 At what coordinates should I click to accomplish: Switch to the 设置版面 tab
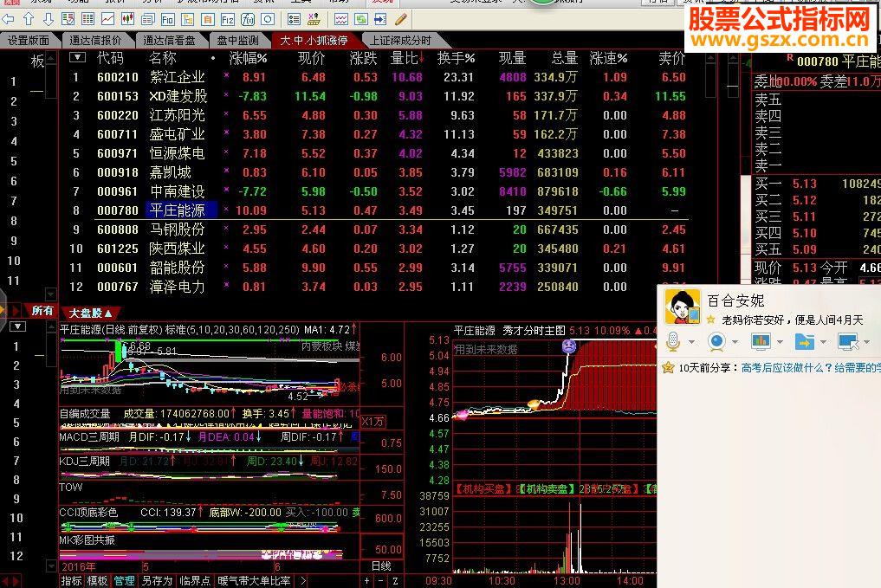tap(28, 41)
